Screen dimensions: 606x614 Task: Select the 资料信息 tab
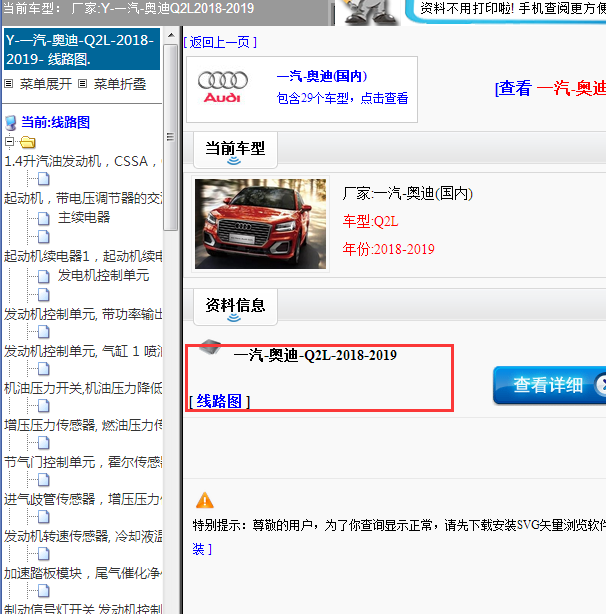[x=235, y=307]
